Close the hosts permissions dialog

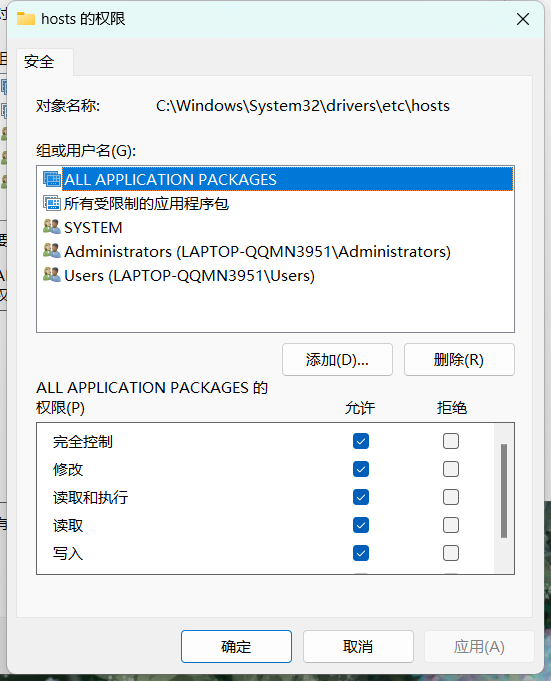(x=523, y=19)
